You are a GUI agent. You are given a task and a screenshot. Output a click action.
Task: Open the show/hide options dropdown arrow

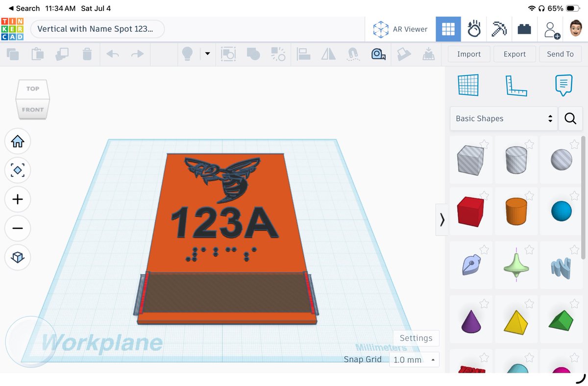207,54
